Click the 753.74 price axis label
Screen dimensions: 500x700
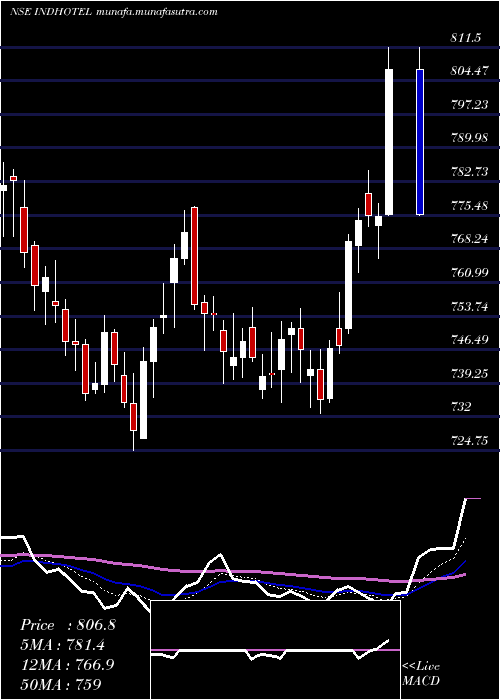(469, 306)
